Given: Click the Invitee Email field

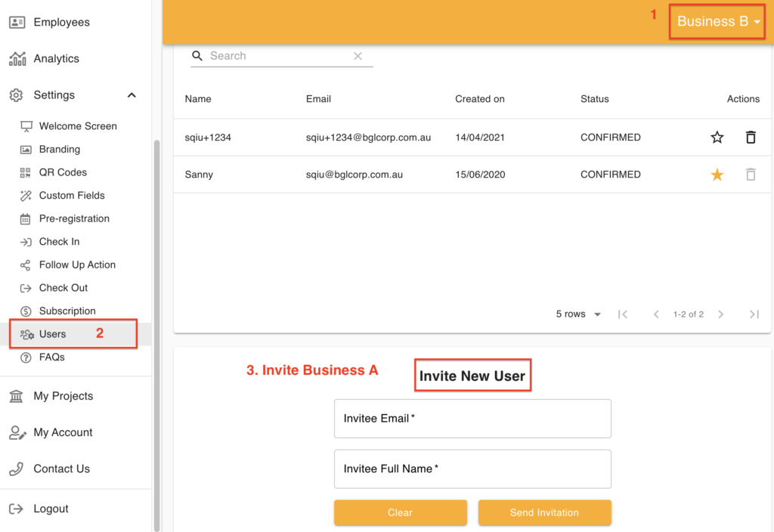Looking at the screenshot, I should click(x=472, y=419).
